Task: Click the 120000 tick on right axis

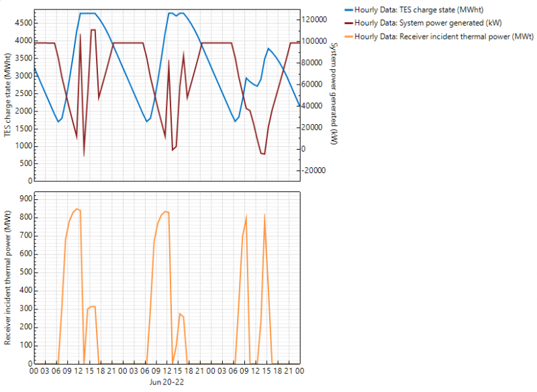Action: coord(314,19)
